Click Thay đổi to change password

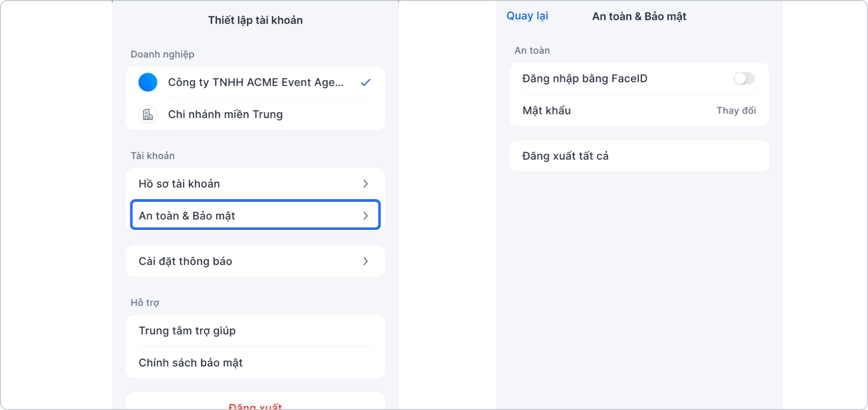coord(736,110)
